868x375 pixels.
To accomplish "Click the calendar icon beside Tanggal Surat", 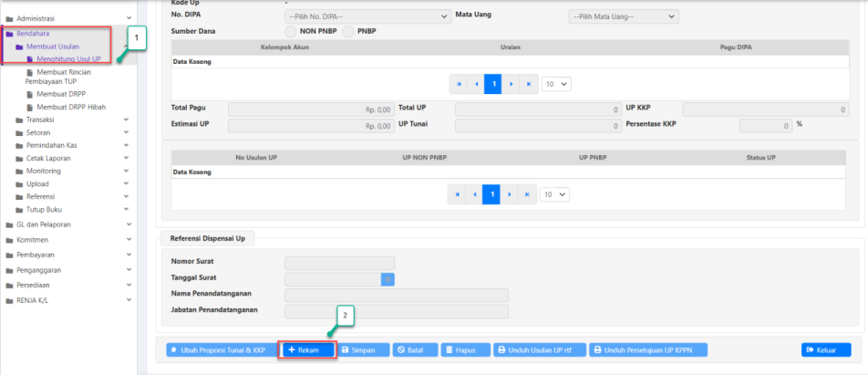I will click(x=387, y=278).
